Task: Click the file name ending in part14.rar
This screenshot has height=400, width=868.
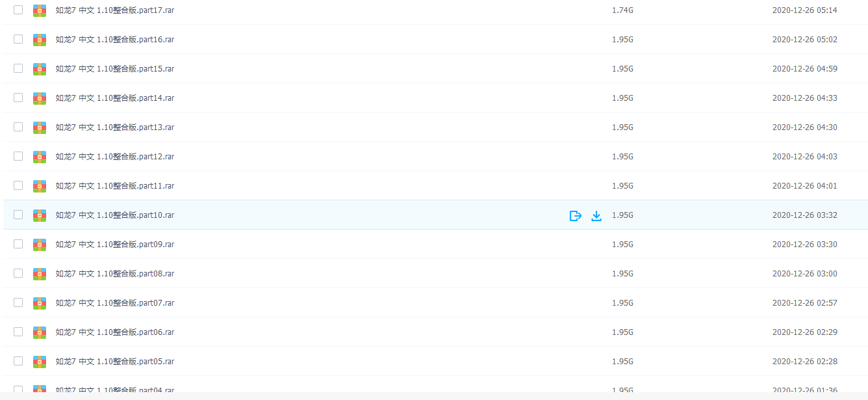Action: pos(115,98)
